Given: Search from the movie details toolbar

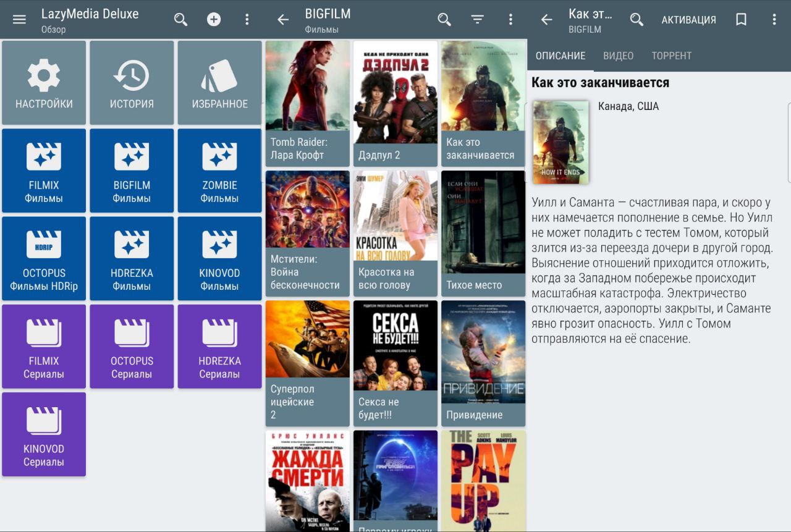Looking at the screenshot, I should tap(637, 19).
